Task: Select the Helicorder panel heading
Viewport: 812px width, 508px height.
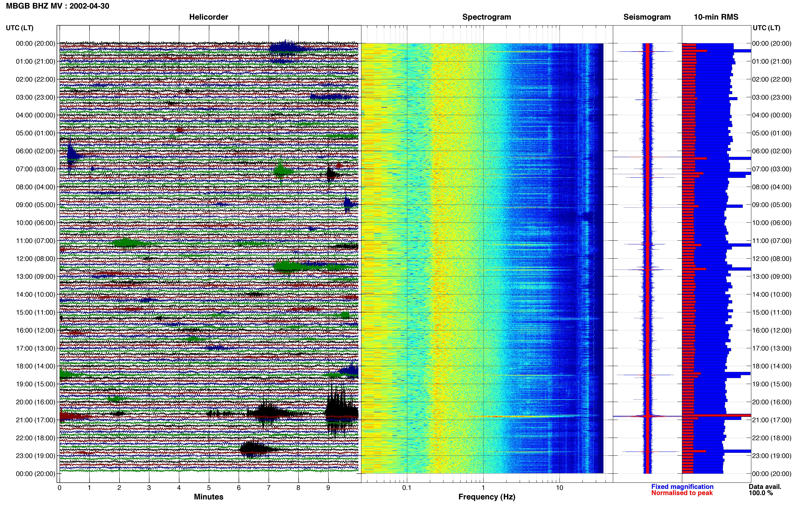Action: [209, 17]
